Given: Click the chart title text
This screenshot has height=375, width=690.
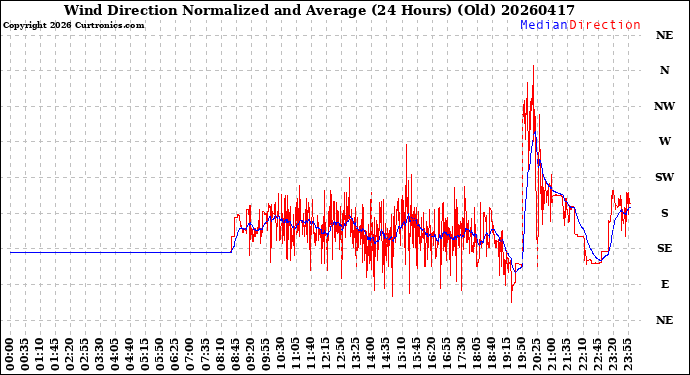Looking at the screenshot, I should tap(319, 10).
